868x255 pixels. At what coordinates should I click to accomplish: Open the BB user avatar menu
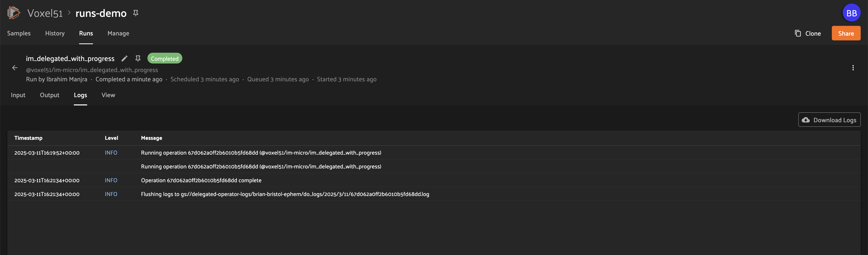coord(851,13)
